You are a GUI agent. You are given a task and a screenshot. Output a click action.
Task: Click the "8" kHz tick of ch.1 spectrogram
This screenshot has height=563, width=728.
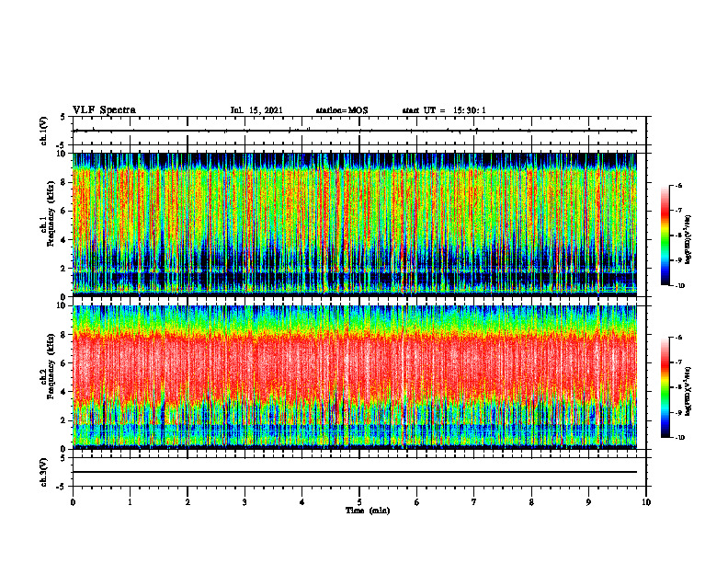click(63, 182)
